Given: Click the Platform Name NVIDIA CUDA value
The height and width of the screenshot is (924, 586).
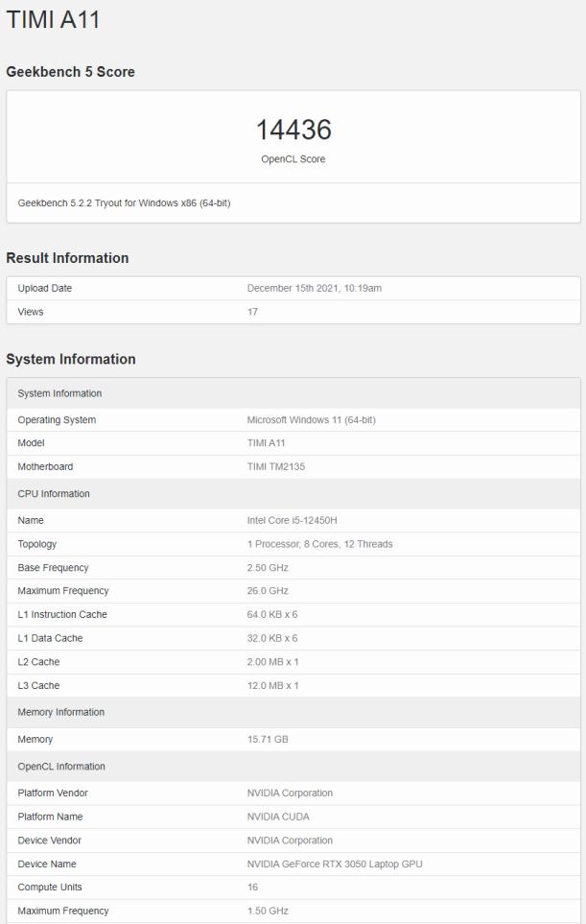Looking at the screenshot, I should coord(278,817).
